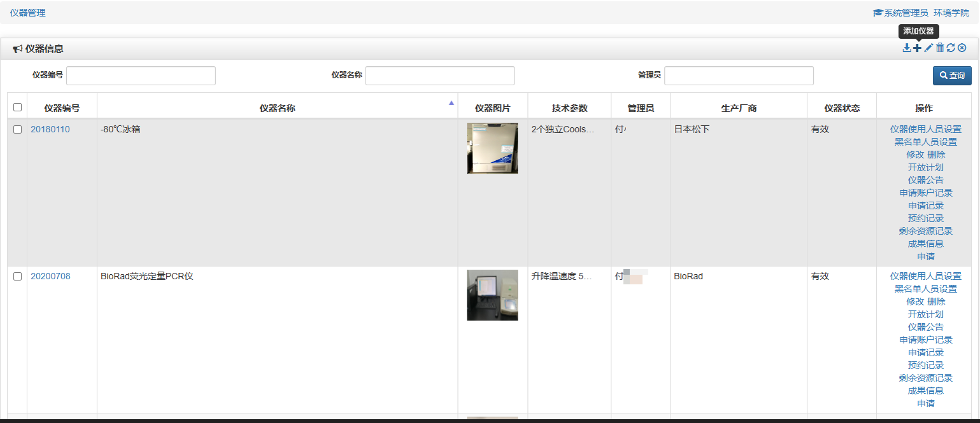This screenshot has width=980, height=423.
Task: Toggle the select-all checkbox in table header
Action: [x=17, y=107]
